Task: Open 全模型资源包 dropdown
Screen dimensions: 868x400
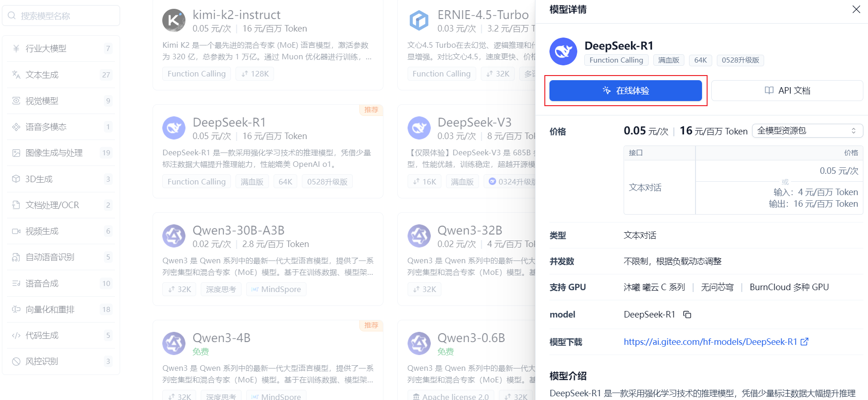Action: (807, 131)
